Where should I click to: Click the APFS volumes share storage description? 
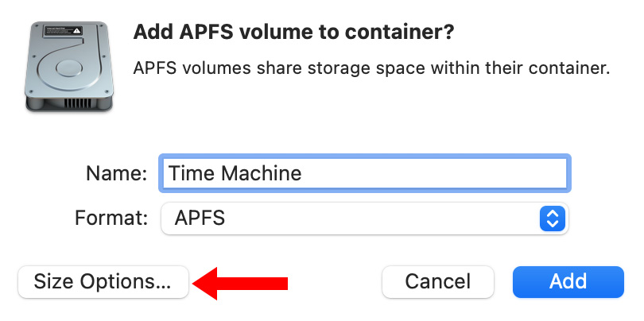(371, 68)
